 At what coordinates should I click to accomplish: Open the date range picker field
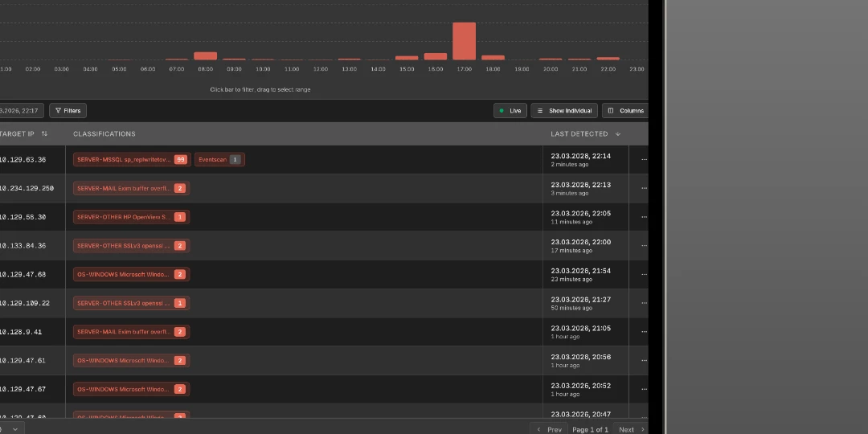[x=20, y=111]
